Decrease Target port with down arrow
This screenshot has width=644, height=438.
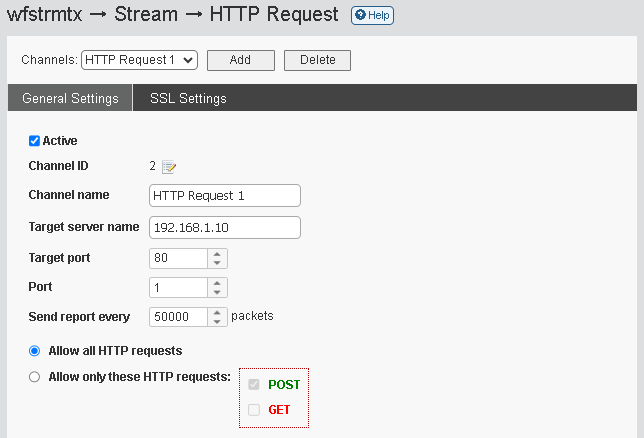[217, 263]
